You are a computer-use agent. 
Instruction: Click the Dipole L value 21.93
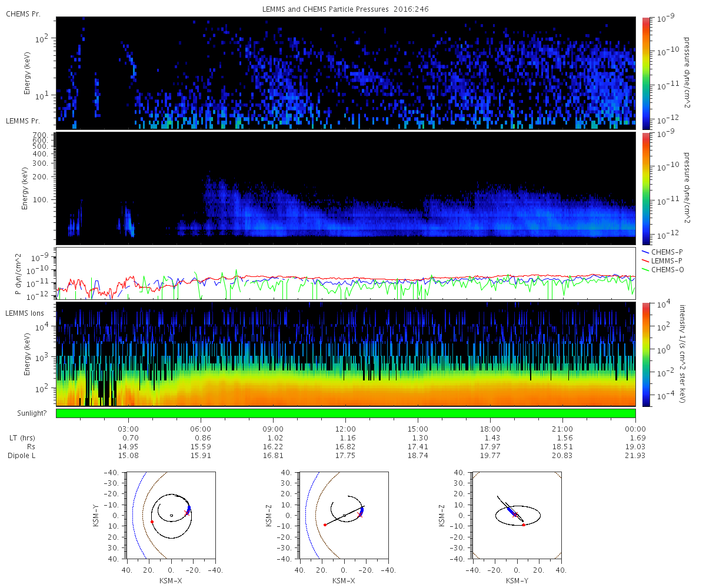click(637, 456)
